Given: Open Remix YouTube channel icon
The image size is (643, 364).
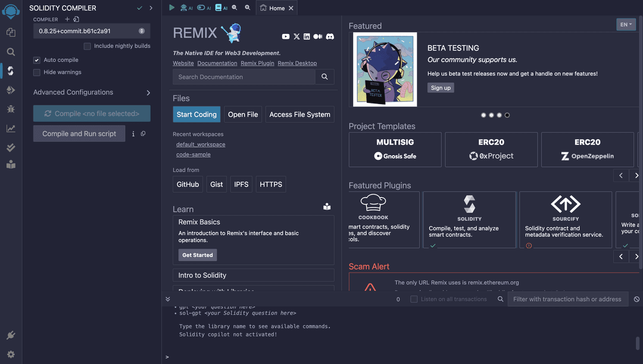Looking at the screenshot, I should pyautogui.click(x=286, y=36).
